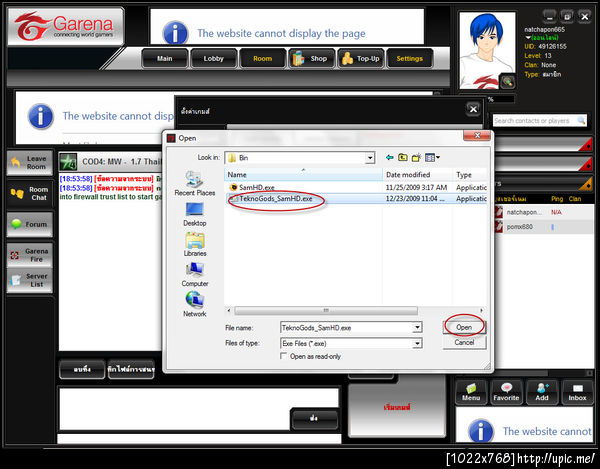Open Computer in places bar
The image size is (600, 469).
[x=194, y=275]
